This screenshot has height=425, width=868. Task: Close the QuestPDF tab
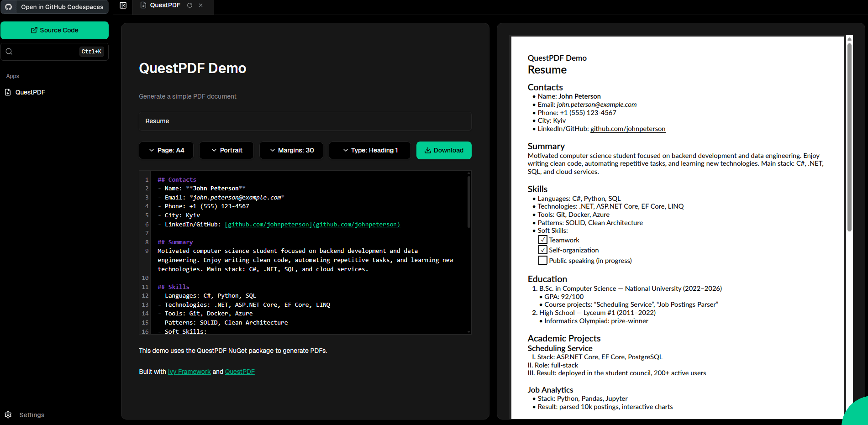pos(201,5)
